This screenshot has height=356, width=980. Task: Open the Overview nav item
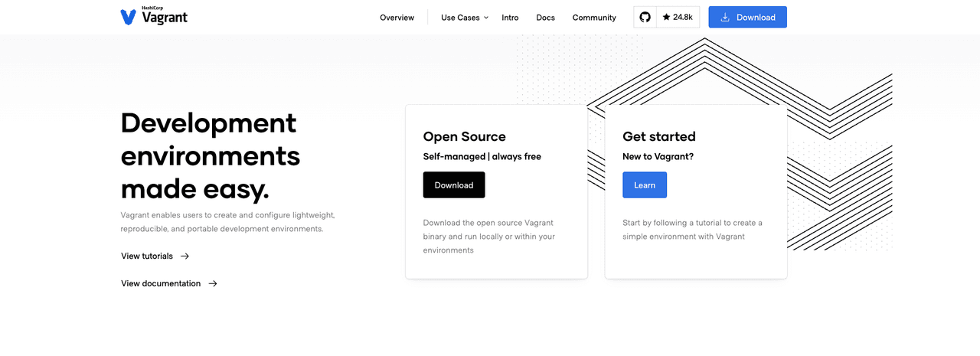(397, 18)
